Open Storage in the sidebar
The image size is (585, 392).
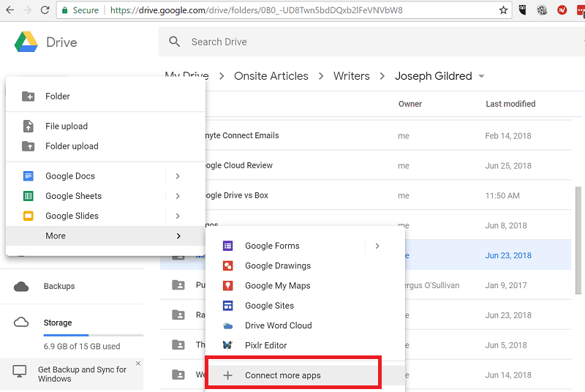tap(58, 323)
